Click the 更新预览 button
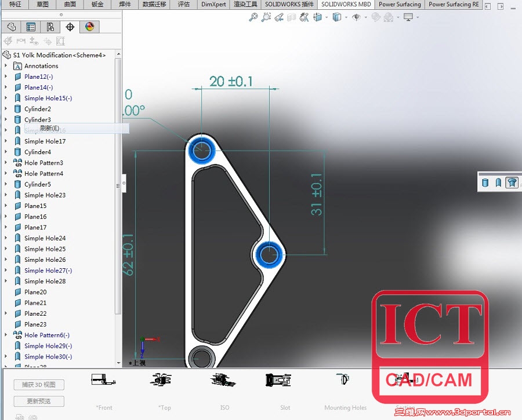522x420 pixels. pyautogui.click(x=39, y=401)
